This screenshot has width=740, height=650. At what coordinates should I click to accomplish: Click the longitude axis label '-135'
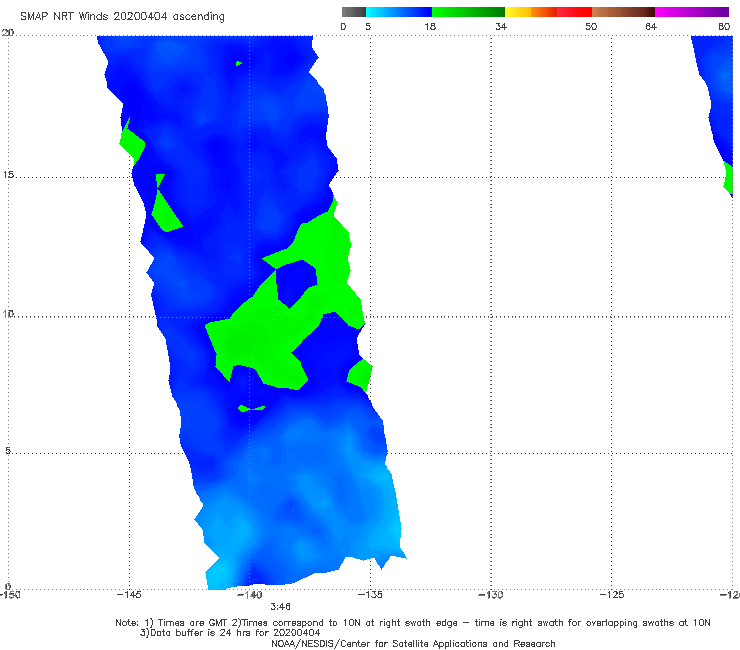tap(370, 595)
